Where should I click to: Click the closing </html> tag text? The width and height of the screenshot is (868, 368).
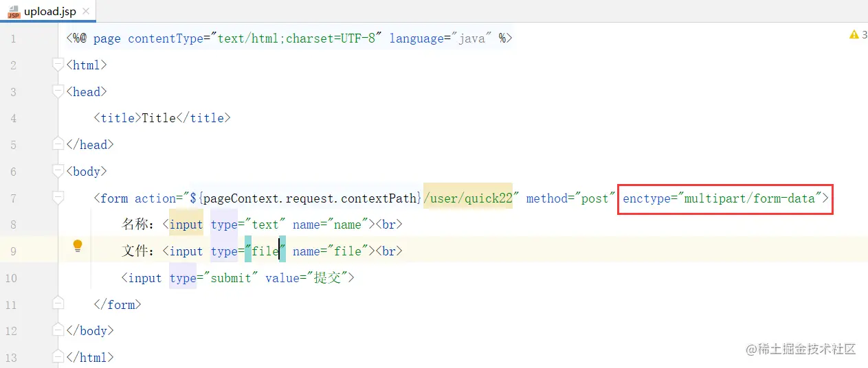tap(90, 357)
